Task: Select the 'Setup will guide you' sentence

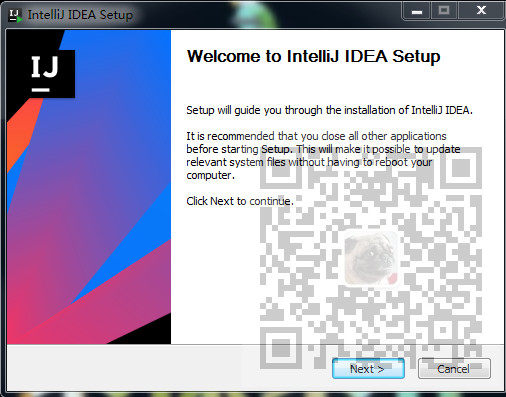Action: click(329, 110)
